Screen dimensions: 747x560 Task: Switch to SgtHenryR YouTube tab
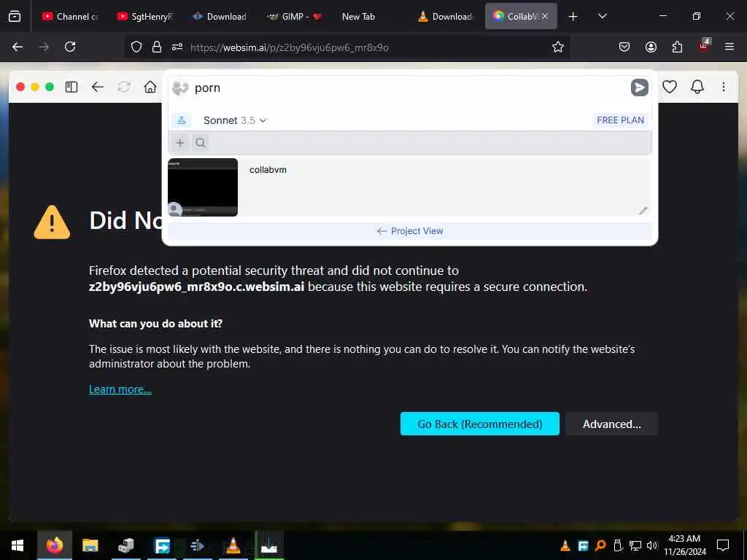[x=145, y=16]
